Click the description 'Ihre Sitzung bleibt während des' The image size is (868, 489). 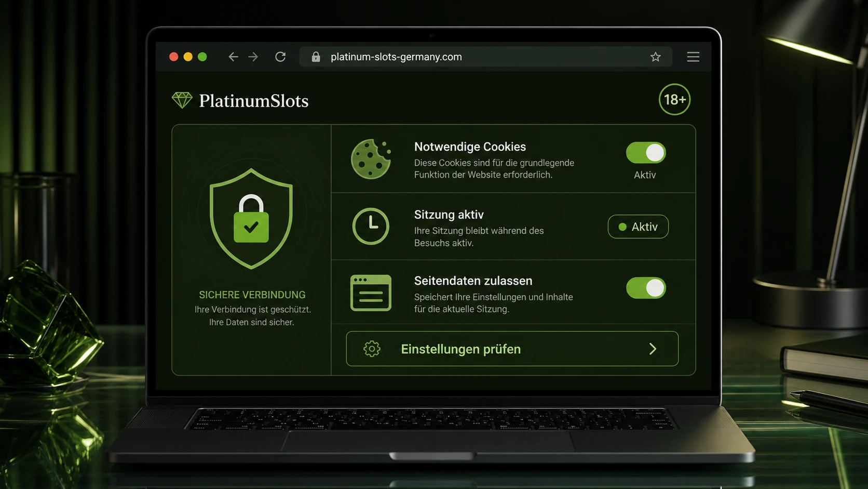pos(479,231)
